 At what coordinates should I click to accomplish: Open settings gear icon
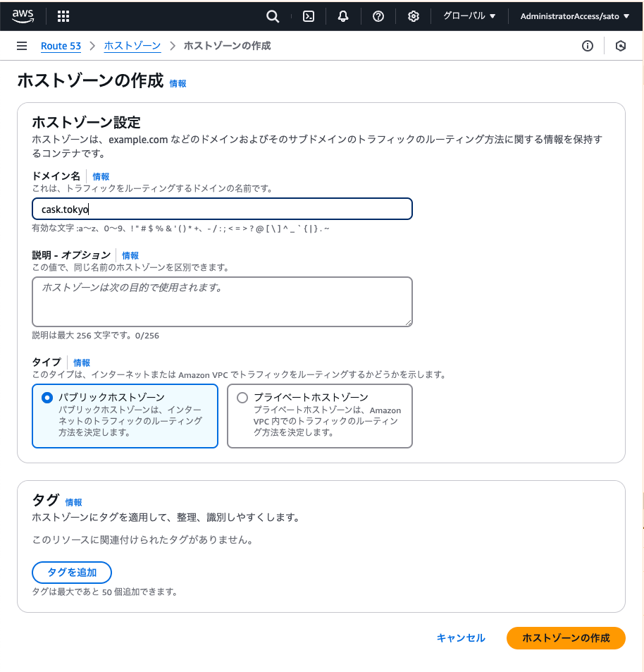pyautogui.click(x=413, y=16)
